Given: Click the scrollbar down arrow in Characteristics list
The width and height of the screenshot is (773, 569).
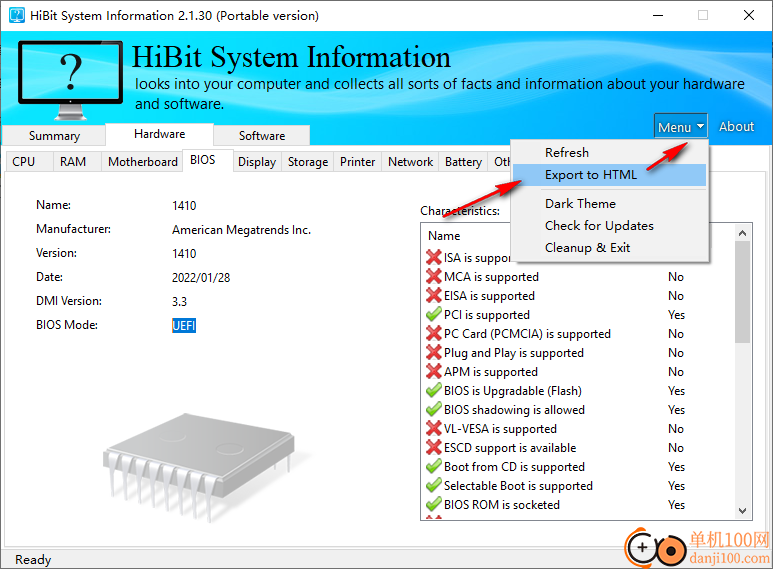Looking at the screenshot, I should point(742,511).
